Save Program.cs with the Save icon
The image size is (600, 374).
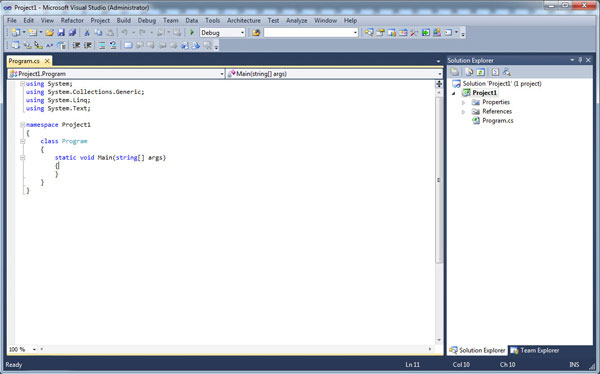click(61, 33)
